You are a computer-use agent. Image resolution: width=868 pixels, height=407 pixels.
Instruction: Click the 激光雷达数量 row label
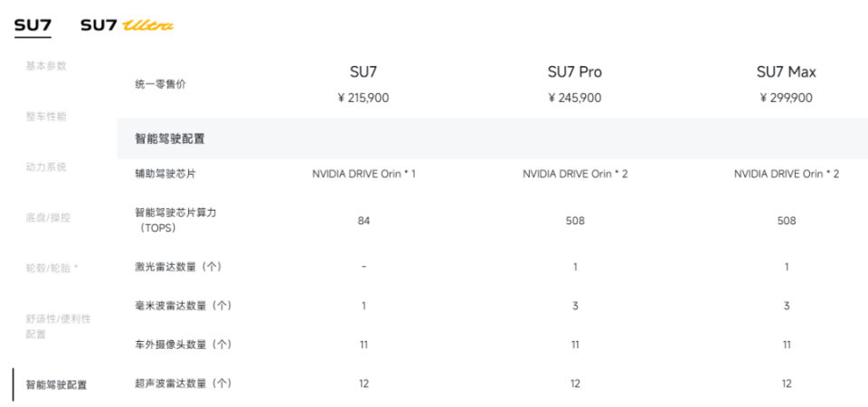pyautogui.click(x=177, y=267)
